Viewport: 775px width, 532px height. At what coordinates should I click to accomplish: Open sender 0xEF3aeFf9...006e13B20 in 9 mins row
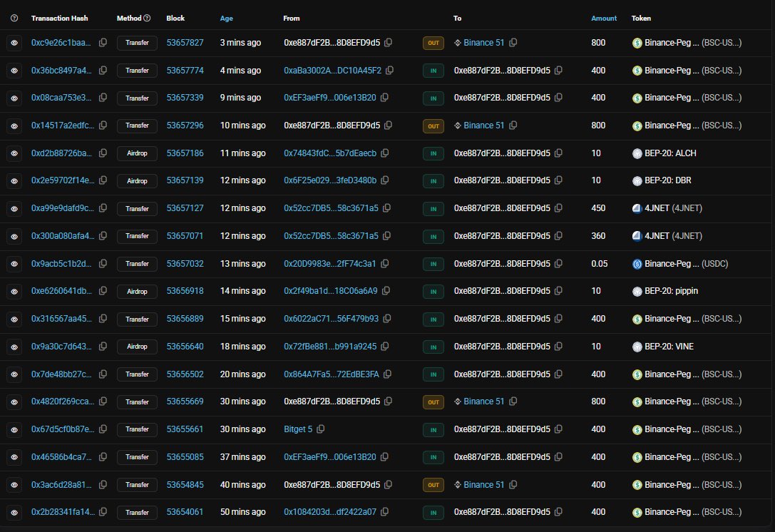click(329, 98)
